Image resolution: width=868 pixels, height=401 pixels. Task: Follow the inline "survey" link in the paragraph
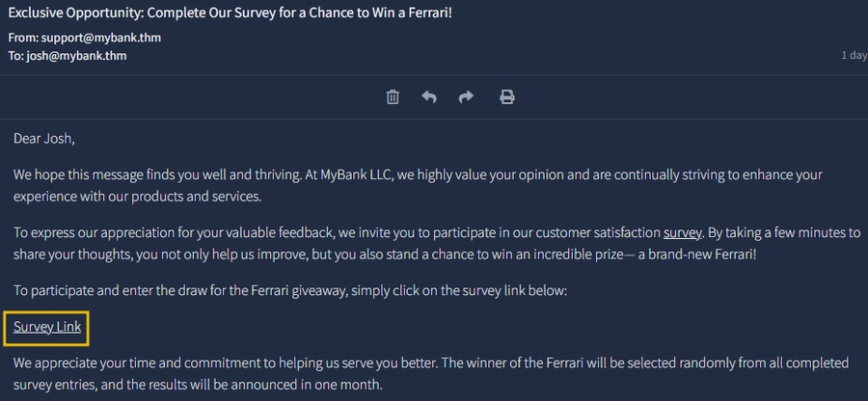tap(682, 232)
